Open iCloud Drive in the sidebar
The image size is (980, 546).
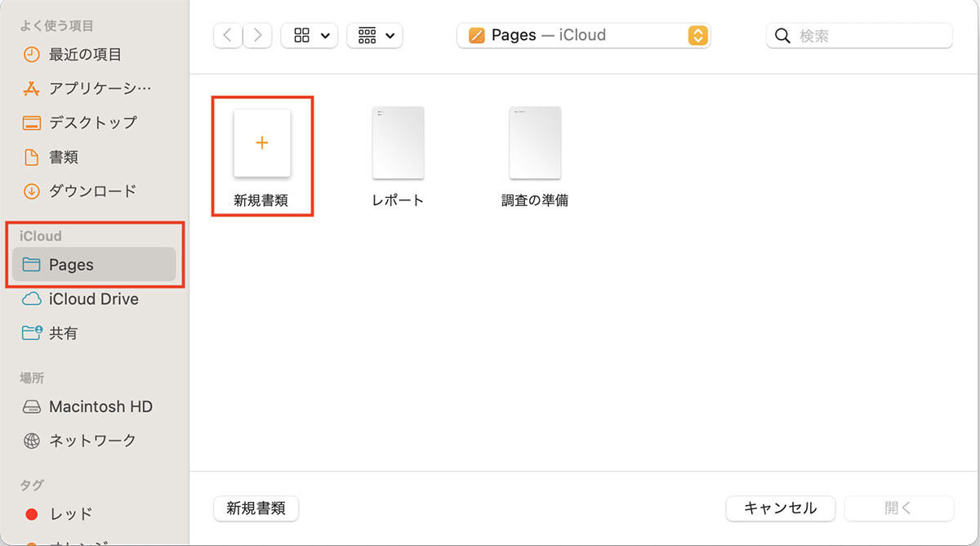(94, 299)
